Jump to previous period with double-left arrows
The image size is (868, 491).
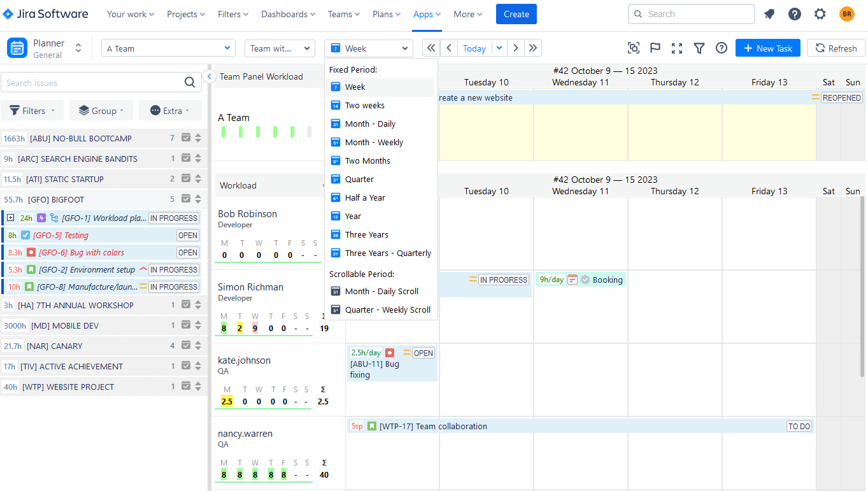point(431,48)
